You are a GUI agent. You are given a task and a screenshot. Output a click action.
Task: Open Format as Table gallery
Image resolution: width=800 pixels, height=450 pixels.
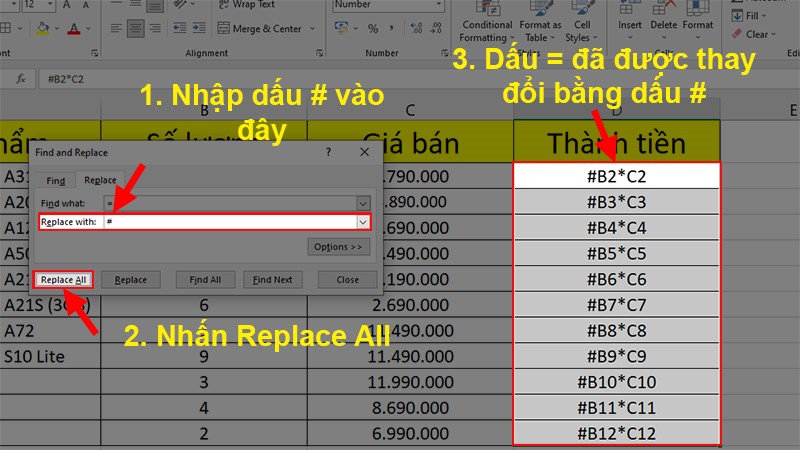[540, 23]
